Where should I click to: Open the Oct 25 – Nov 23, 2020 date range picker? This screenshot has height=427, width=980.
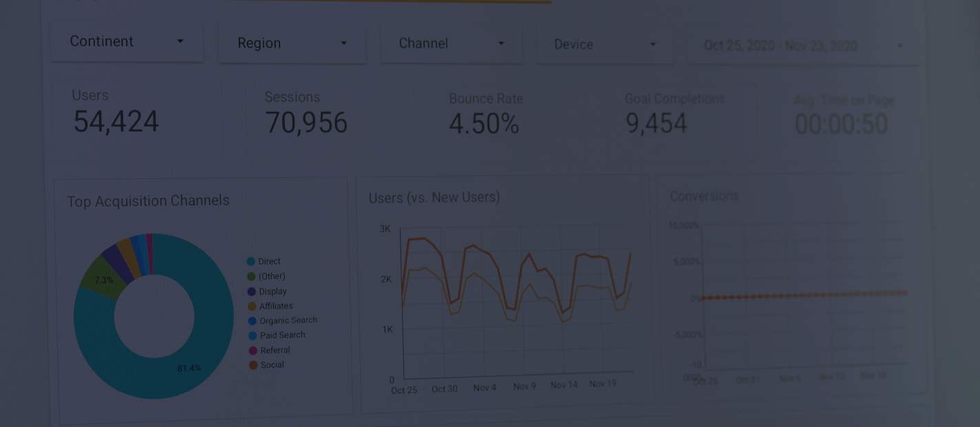point(802,46)
